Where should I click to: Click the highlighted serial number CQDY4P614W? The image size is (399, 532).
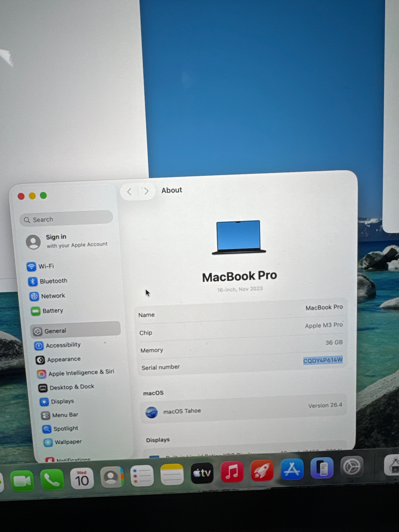[x=323, y=360]
